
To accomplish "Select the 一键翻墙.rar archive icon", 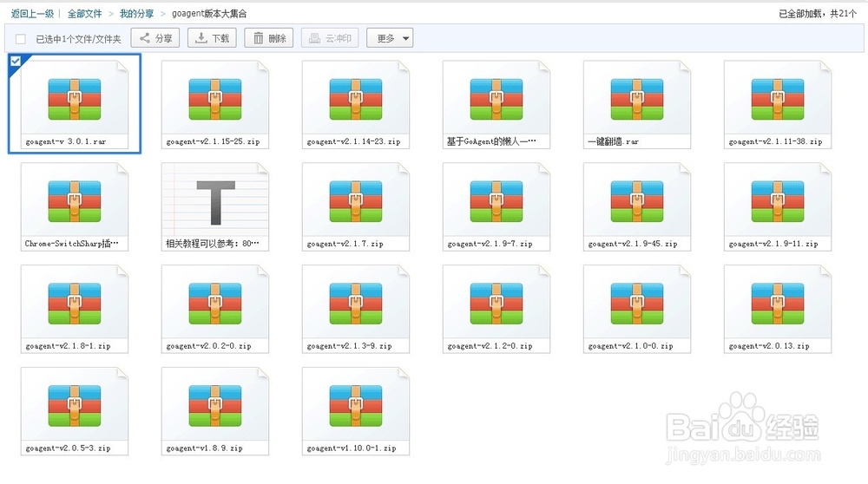I will point(636,100).
